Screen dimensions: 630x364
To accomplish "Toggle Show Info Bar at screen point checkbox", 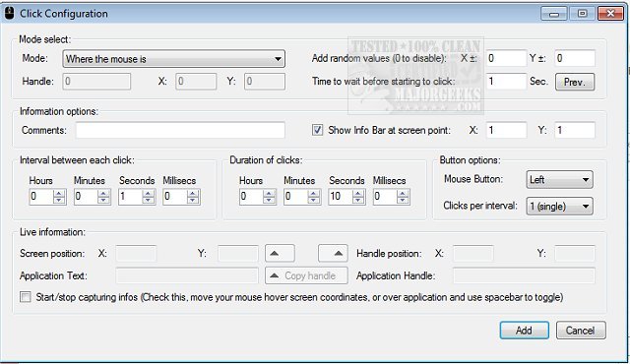I will click(317, 130).
